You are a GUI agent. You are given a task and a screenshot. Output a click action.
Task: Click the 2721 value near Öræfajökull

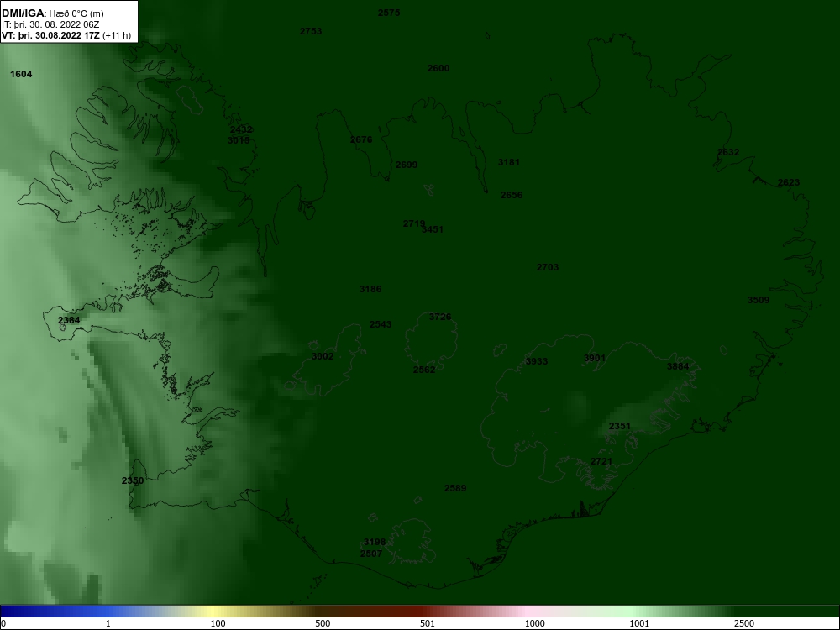click(601, 461)
